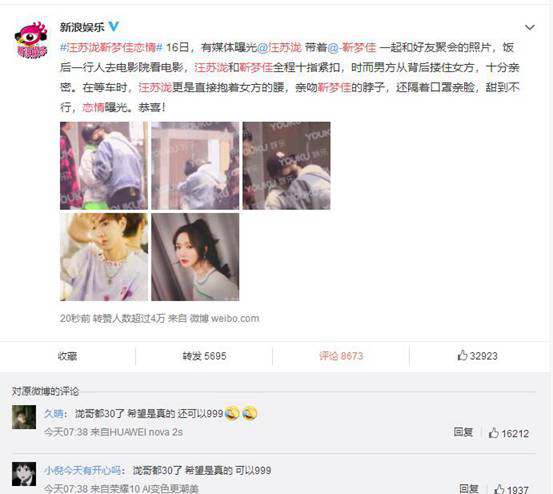The image size is (553, 494).
Task: Click the blue verified V badge
Action: [114, 26]
